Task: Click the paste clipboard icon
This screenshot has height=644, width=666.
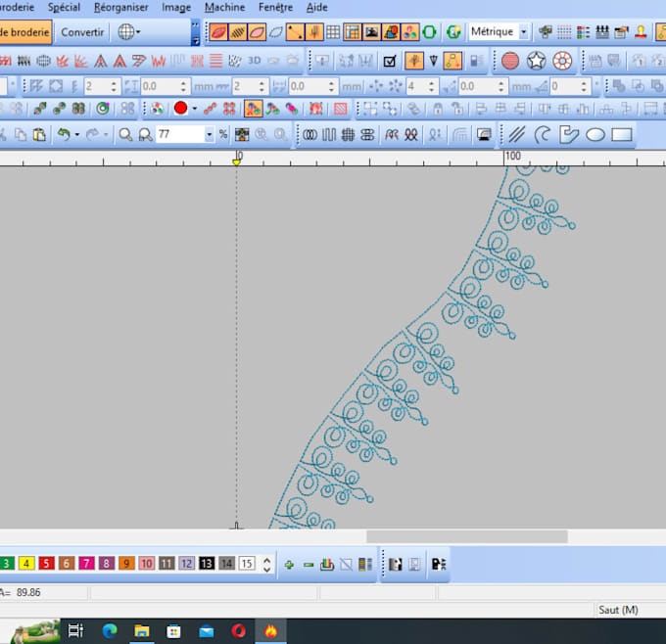Action: point(39,135)
